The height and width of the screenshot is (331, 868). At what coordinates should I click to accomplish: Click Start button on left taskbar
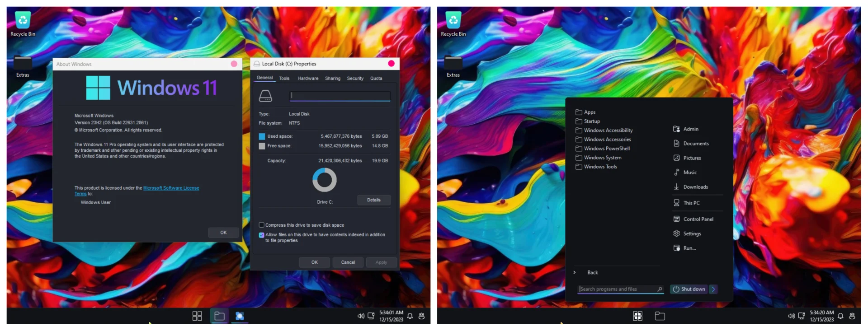tap(197, 316)
